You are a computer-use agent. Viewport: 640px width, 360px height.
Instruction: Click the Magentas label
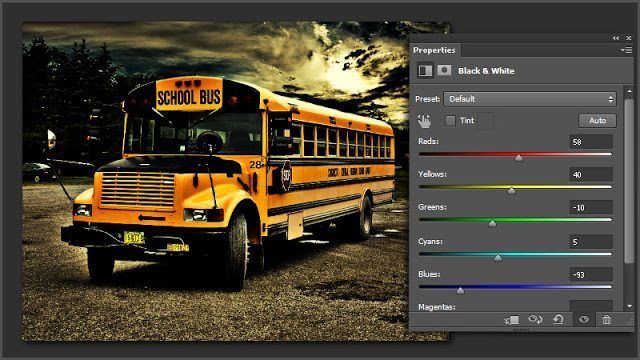click(x=437, y=307)
